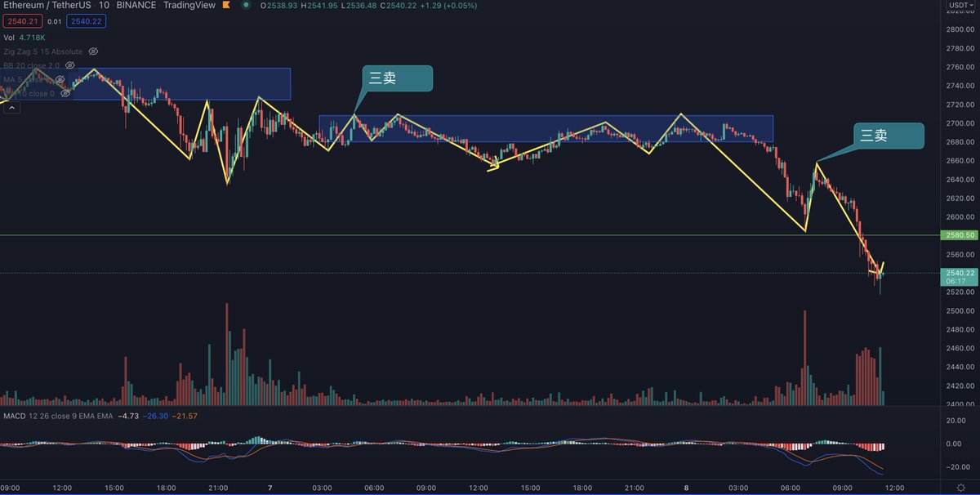Viewport: 980px width, 495px height.
Task: Click the green 2580.50 price line label
Action: pyautogui.click(x=960, y=235)
